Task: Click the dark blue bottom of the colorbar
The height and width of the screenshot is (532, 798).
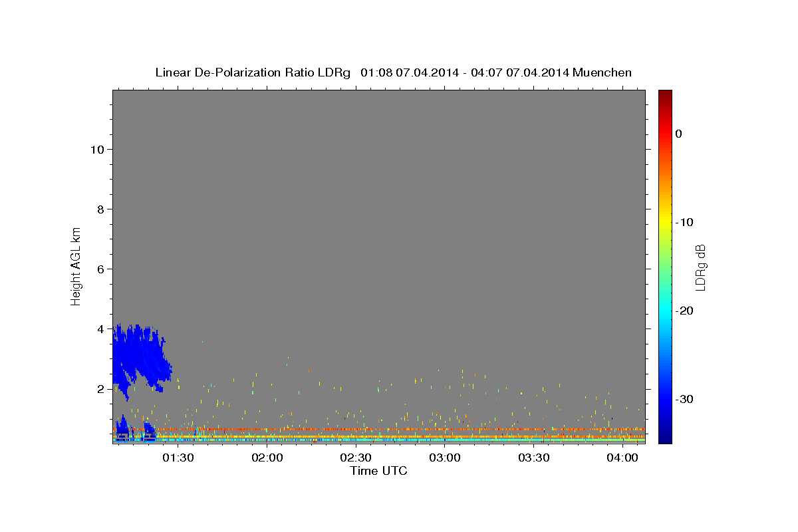Action: point(665,437)
